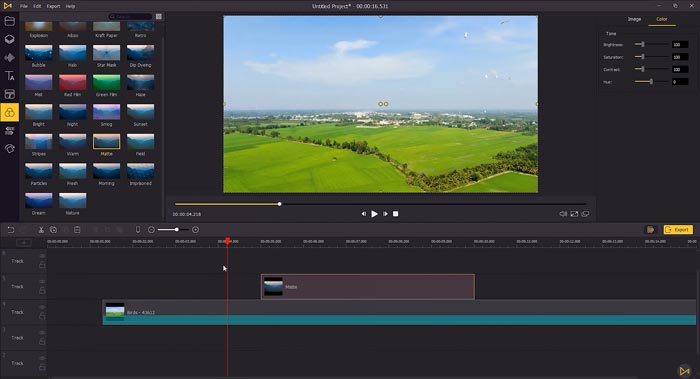
Task: Adjust the Hue slider
Action: 651,82
